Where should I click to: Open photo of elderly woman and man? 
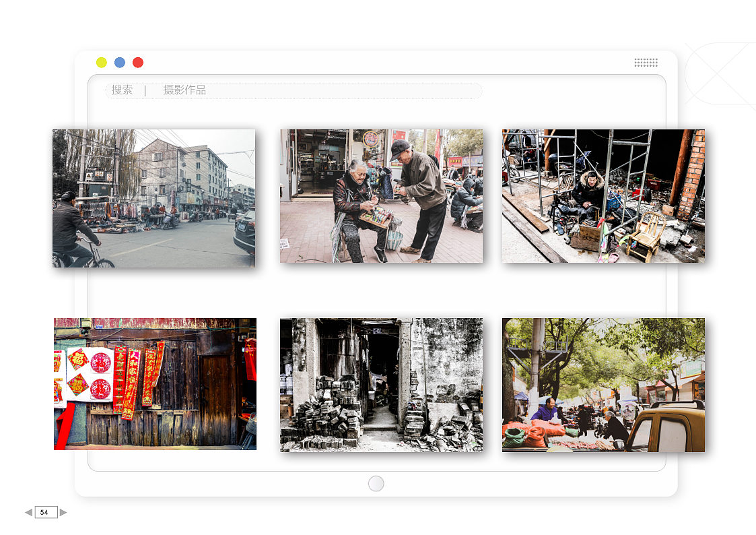click(x=382, y=196)
